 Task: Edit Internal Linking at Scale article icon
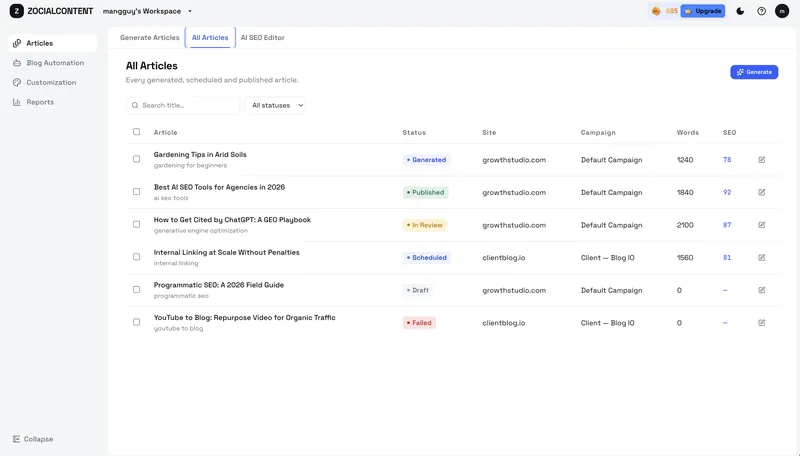tap(762, 258)
